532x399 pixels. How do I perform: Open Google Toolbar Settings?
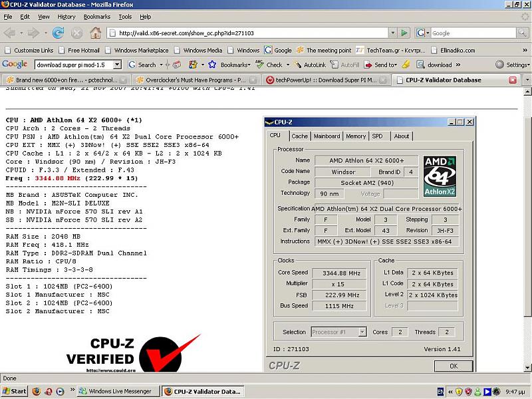pyautogui.click(x=512, y=65)
